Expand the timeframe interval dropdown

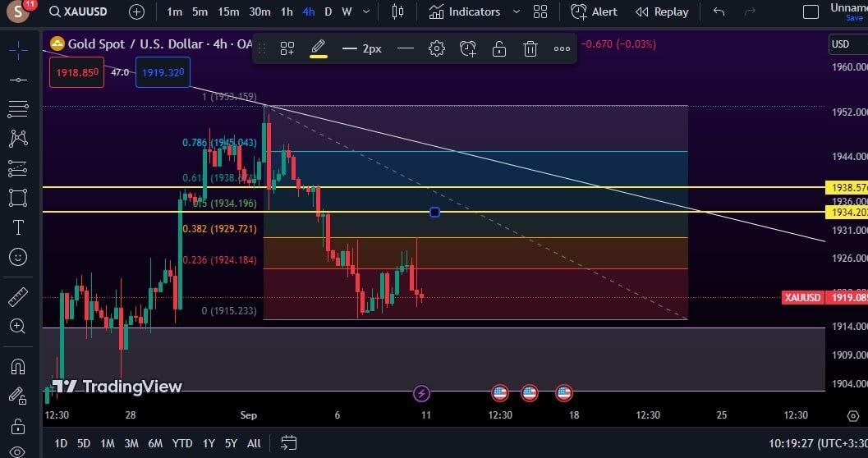pyautogui.click(x=366, y=11)
